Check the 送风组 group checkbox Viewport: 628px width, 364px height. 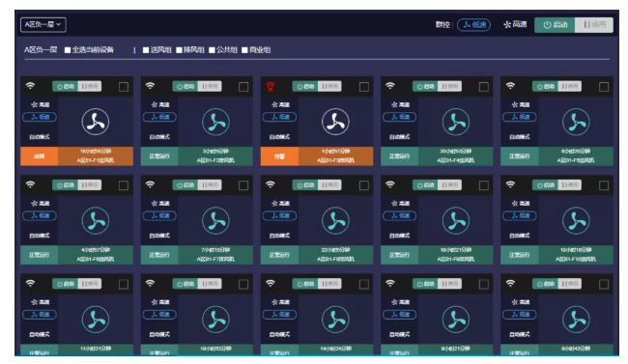146,50
